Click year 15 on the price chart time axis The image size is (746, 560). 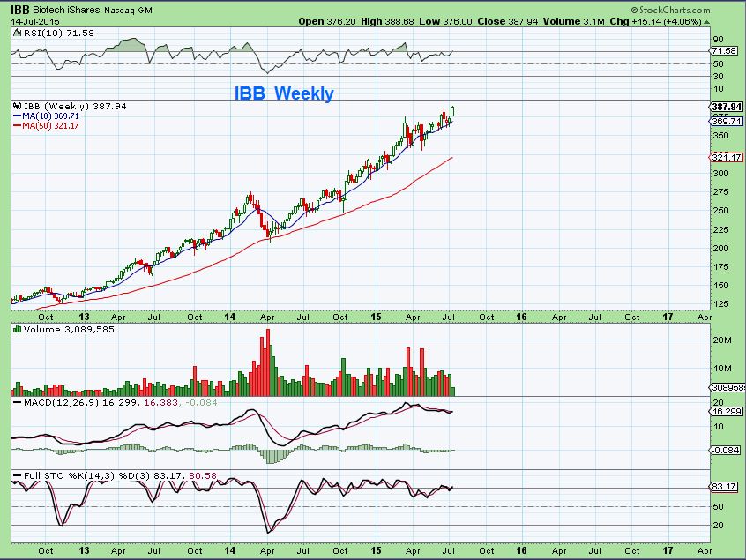click(x=376, y=317)
